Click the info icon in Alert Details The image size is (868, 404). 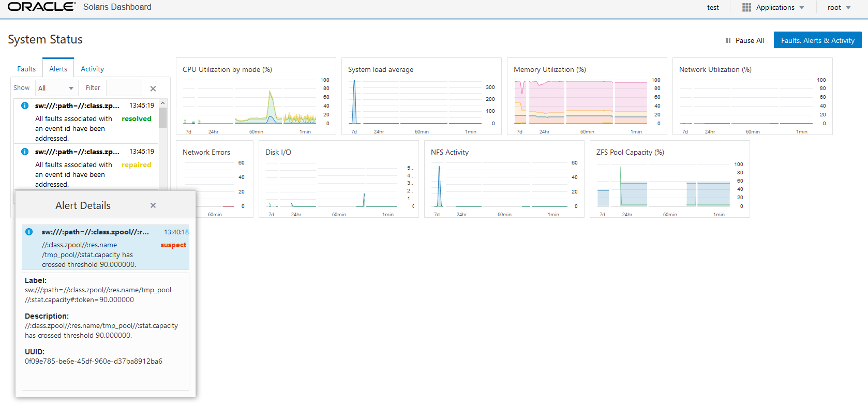[x=29, y=232]
